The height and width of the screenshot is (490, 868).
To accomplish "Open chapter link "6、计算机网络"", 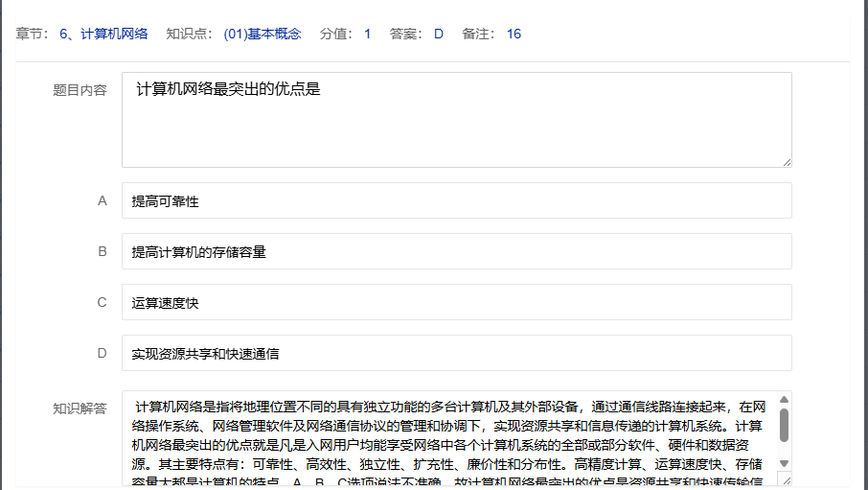I will [x=103, y=35].
